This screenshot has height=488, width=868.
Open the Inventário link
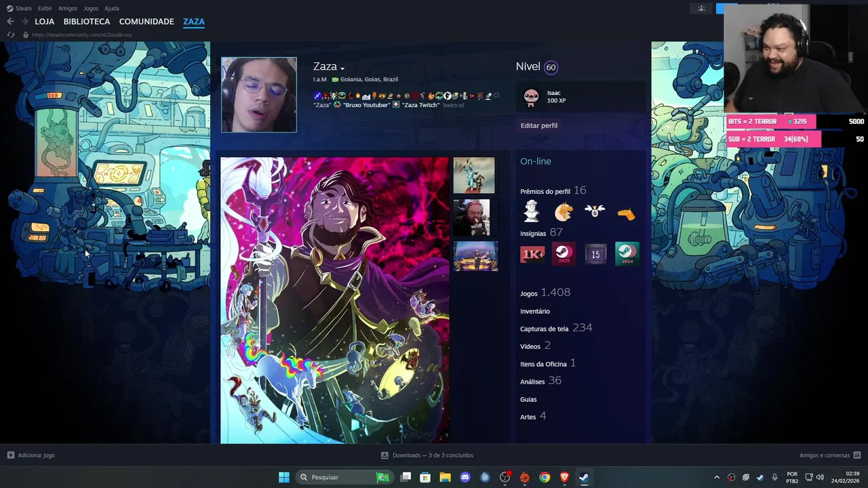[x=535, y=311]
